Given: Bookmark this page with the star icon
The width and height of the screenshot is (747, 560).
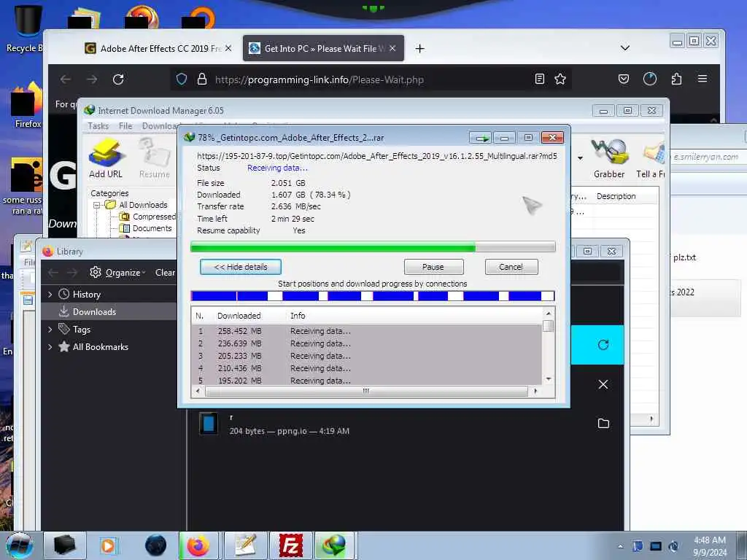Looking at the screenshot, I should (560, 79).
